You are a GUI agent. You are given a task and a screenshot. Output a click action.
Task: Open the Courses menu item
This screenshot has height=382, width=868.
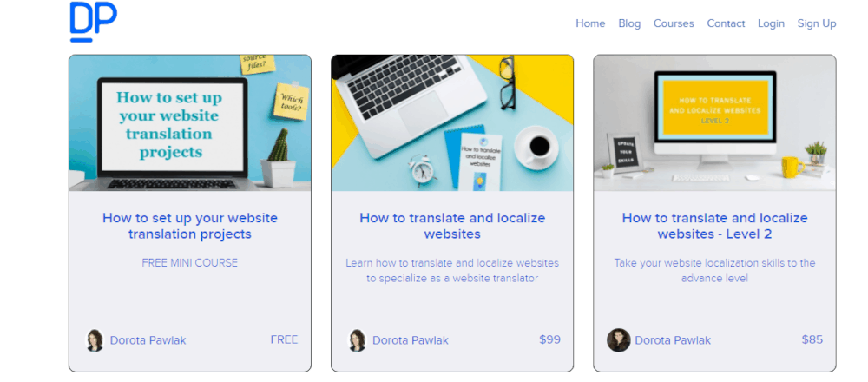click(674, 23)
